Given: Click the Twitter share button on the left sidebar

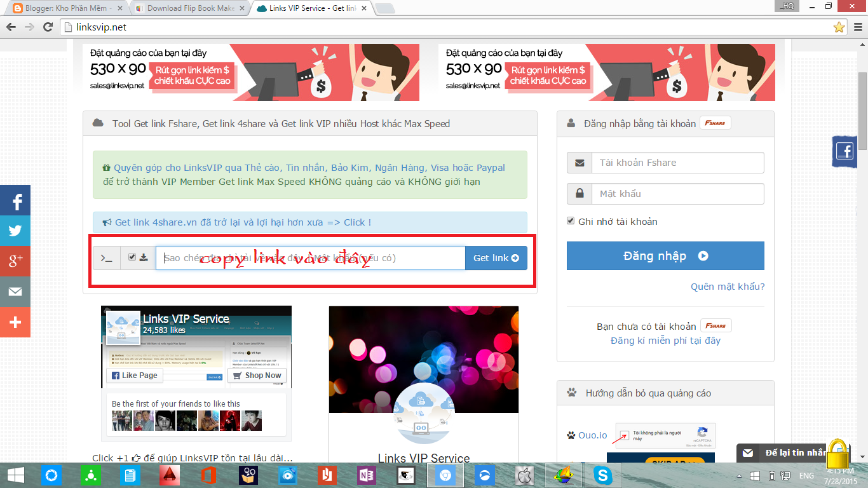Looking at the screenshot, I should 15,231.
